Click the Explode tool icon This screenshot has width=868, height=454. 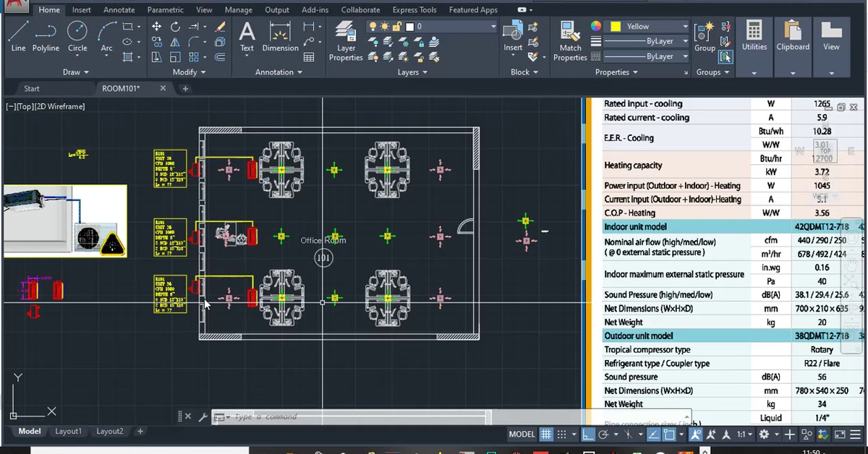coord(220,42)
